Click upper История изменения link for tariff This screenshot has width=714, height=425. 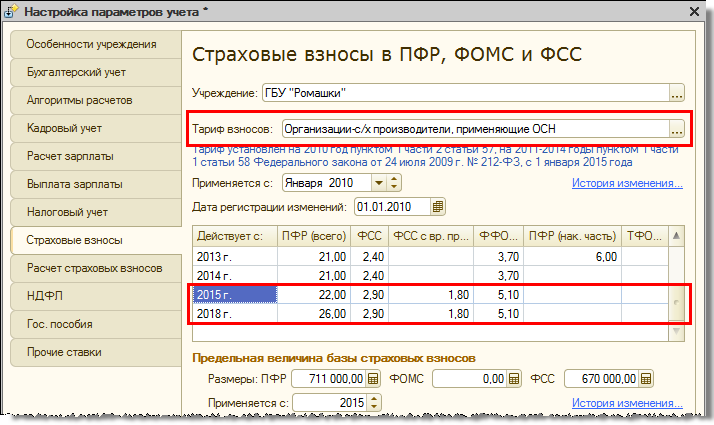(x=627, y=183)
